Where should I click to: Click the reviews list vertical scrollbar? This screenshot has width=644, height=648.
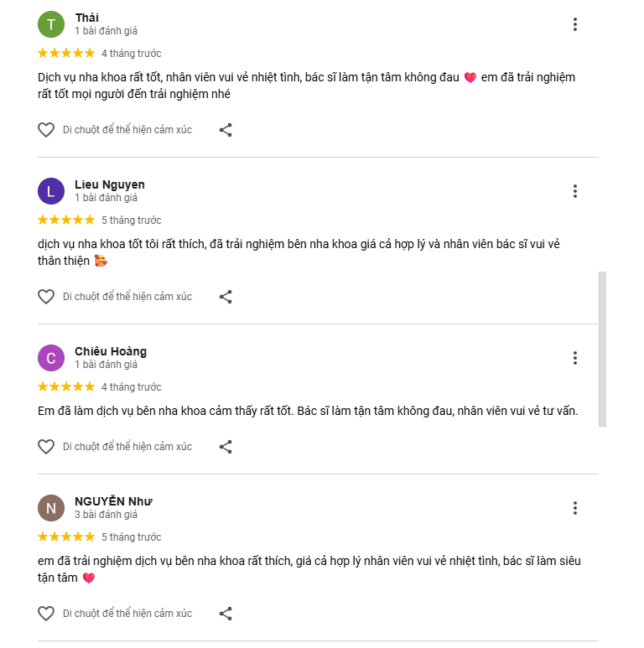pos(602,348)
